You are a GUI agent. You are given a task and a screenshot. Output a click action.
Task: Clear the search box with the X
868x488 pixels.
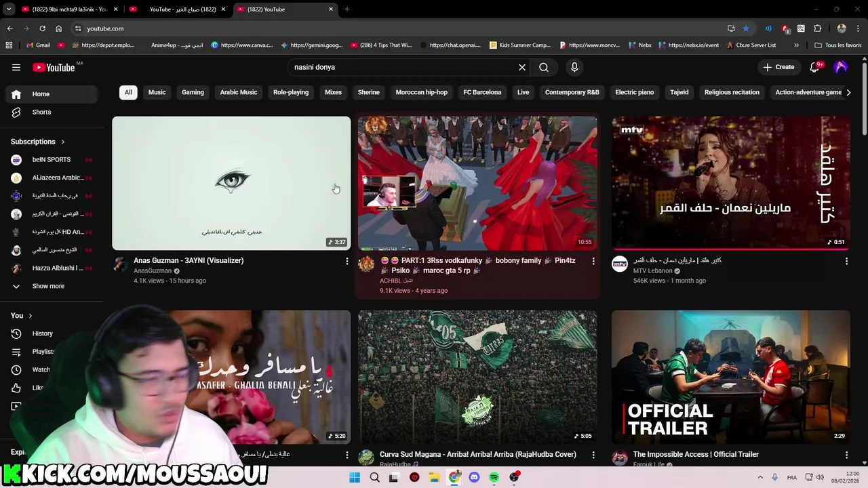[522, 67]
